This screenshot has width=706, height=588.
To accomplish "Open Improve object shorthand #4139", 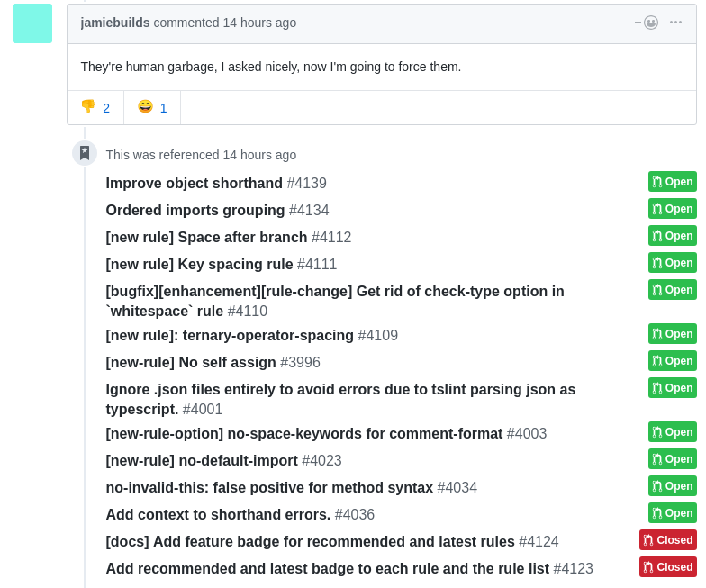I will (x=216, y=184).
